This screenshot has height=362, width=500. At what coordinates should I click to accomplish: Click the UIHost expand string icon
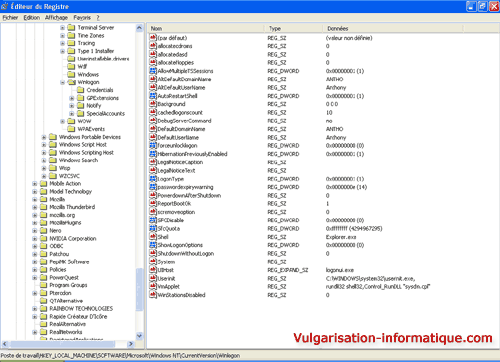click(x=153, y=270)
